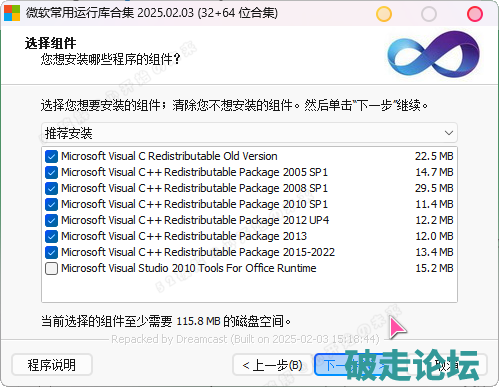Toggle Visual C++ Redistributable Package 2008 SP1 checkbox
Image resolution: width=499 pixels, height=387 pixels.
point(51,188)
